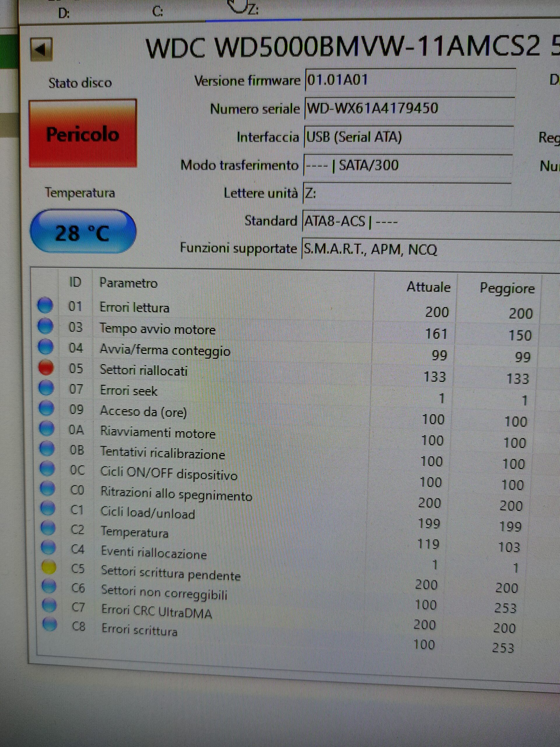Click the status dot for Cicli ON/OFF dispositivo

click(47, 468)
